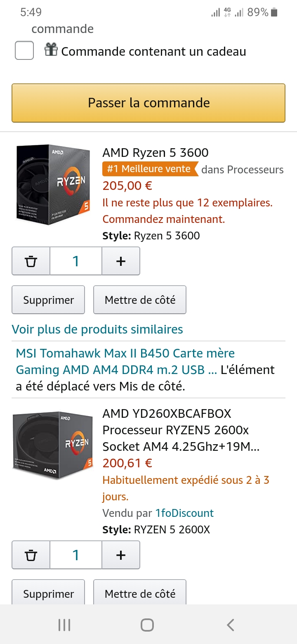The image size is (297, 644).
Task: Tap the Ryzen 5 3600 quantity field
Action: pyautogui.click(x=76, y=261)
